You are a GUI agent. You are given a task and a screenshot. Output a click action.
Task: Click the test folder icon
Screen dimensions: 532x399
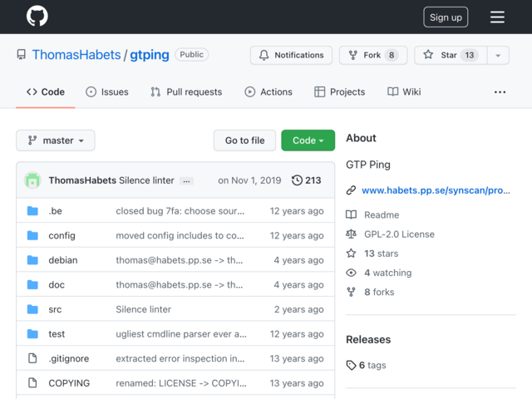click(x=32, y=334)
